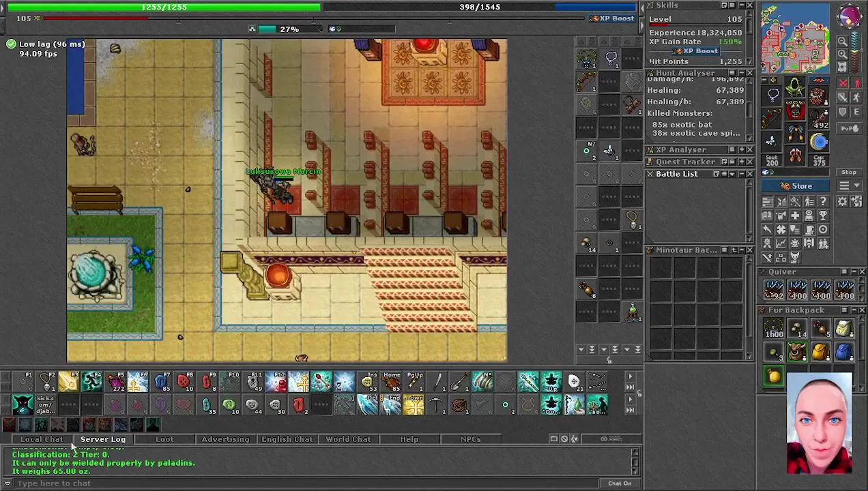Open the Hunt Analyser context menu icon
The width and height of the screenshot is (868, 491).
click(x=732, y=73)
